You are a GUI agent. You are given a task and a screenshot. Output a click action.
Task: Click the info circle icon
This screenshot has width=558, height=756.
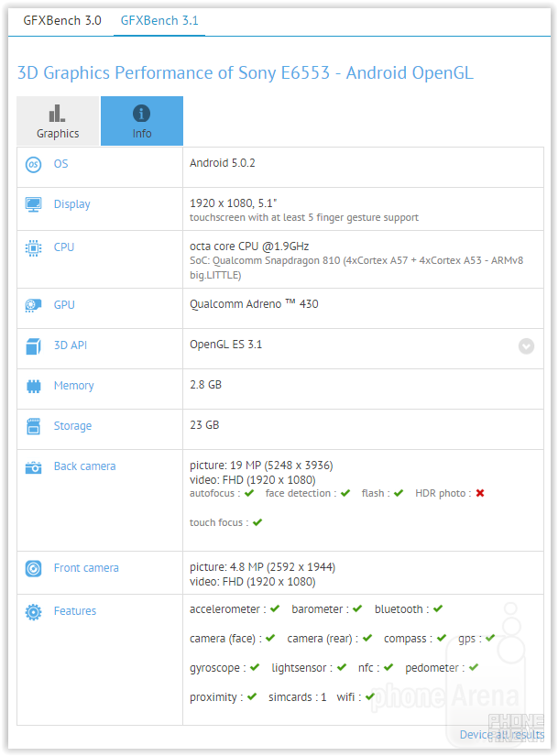click(141, 114)
